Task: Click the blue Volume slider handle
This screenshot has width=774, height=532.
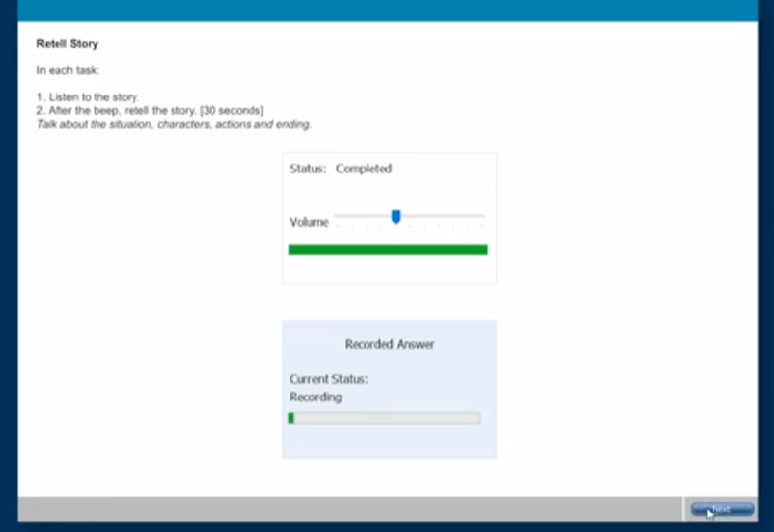Action: pyautogui.click(x=396, y=216)
